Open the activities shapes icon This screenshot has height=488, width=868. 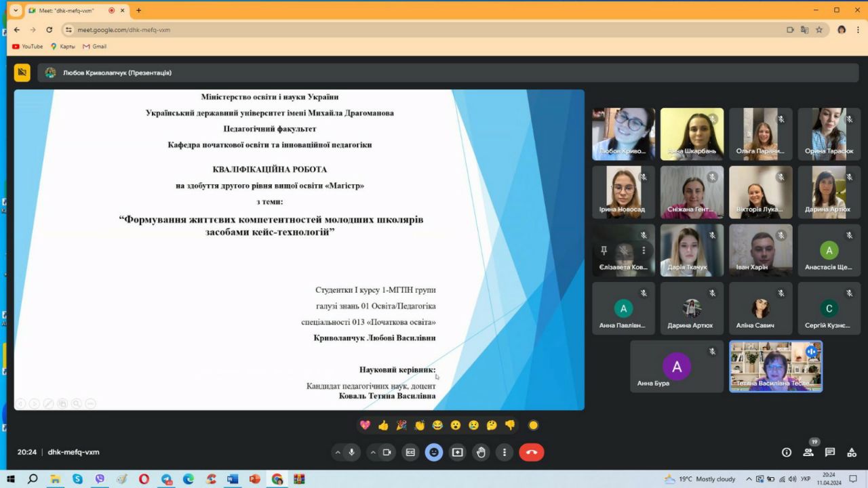click(x=852, y=452)
